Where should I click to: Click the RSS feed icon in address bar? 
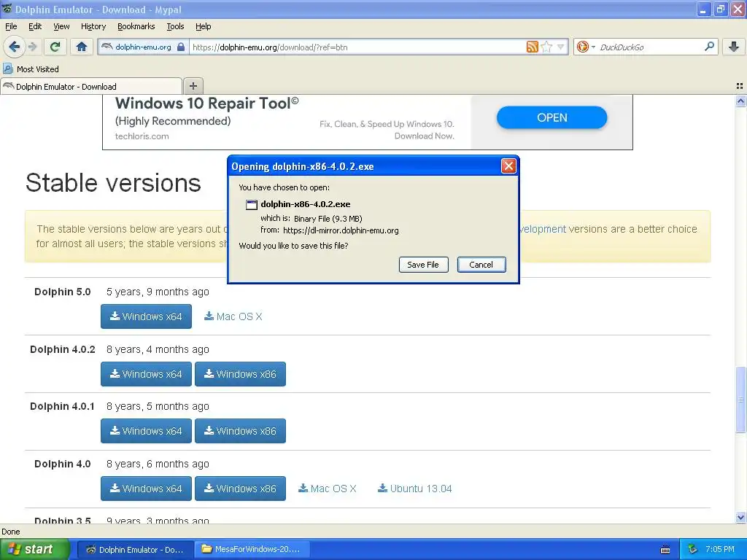click(x=532, y=47)
